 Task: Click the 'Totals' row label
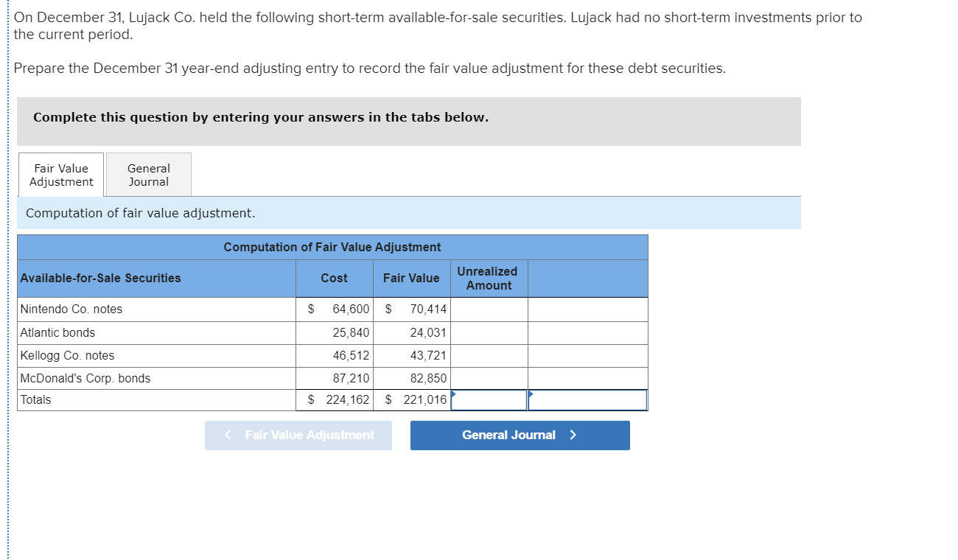click(36, 400)
